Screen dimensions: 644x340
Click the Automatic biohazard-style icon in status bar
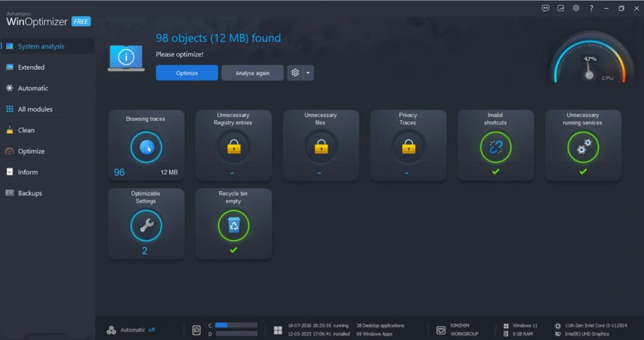point(111,330)
